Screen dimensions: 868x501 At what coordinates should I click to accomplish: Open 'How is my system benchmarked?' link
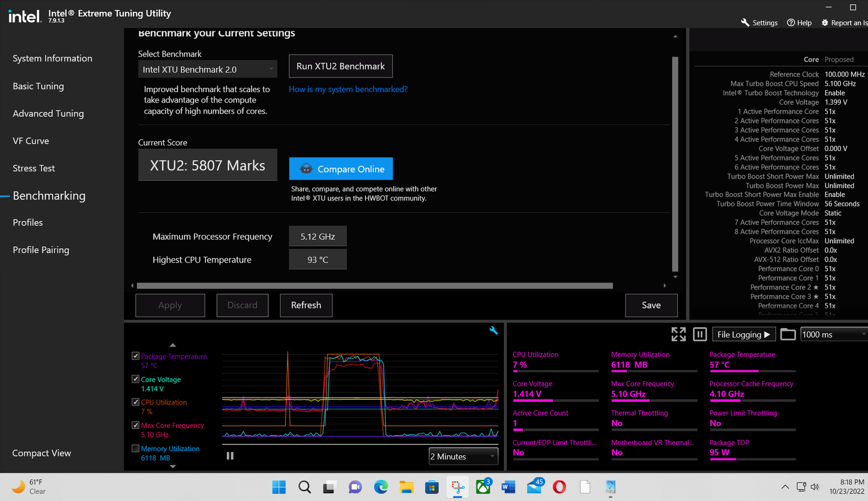point(348,89)
